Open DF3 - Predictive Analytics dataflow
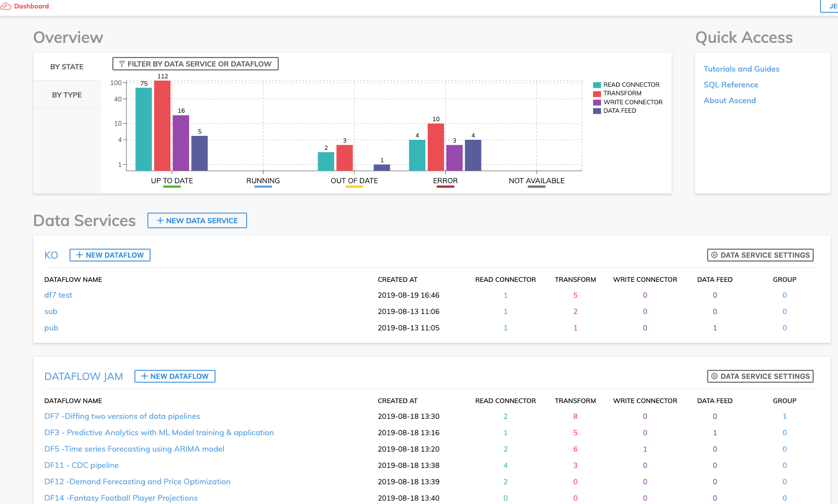This screenshot has width=838, height=504. [159, 433]
